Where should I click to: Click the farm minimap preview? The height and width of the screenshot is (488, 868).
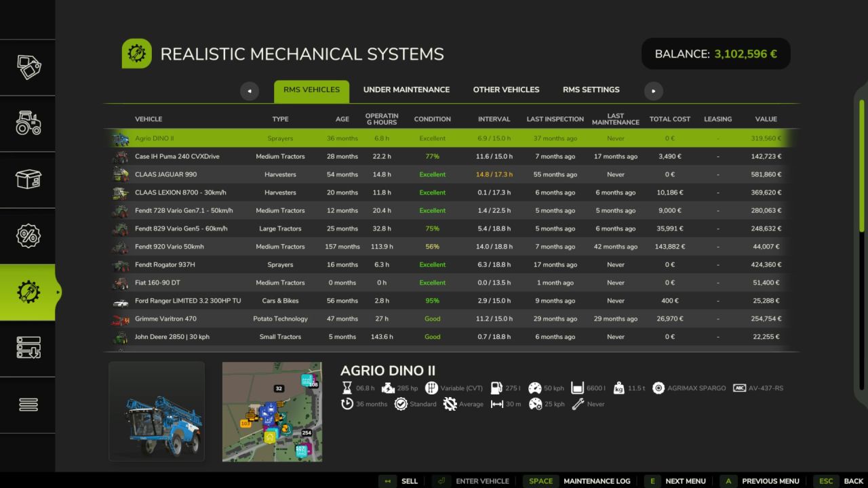(x=272, y=411)
